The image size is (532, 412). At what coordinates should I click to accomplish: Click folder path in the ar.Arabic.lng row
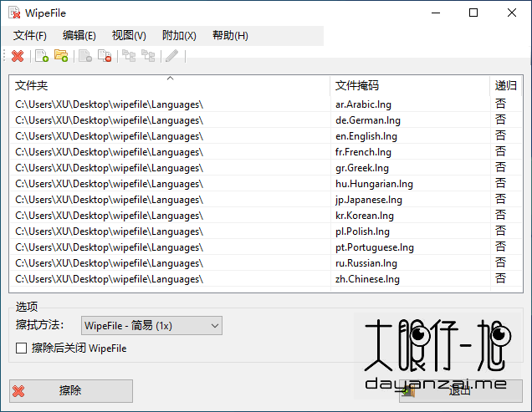click(x=110, y=104)
